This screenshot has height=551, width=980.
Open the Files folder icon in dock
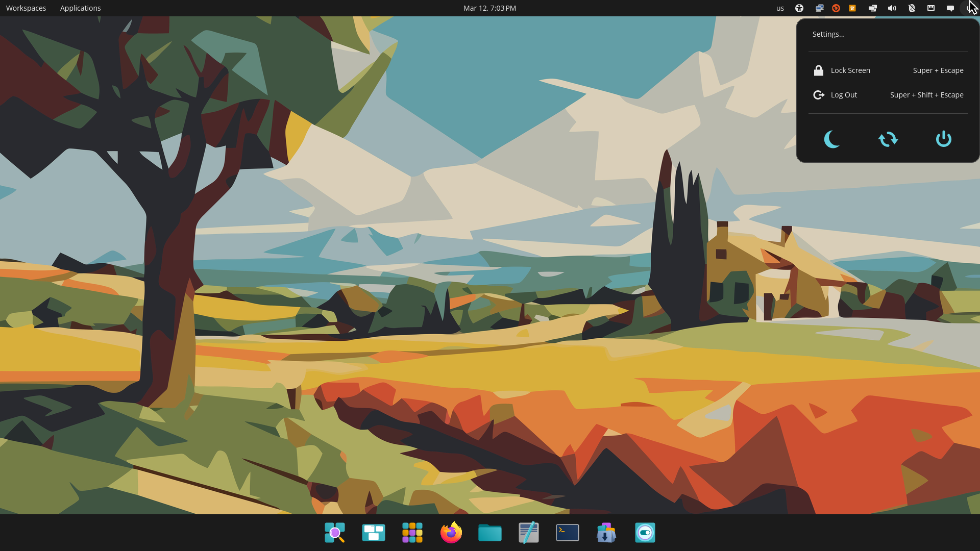(489, 532)
